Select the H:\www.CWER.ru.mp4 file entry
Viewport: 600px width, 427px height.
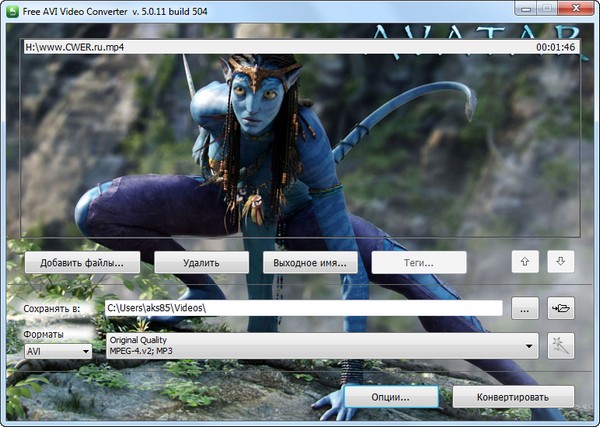tap(80, 47)
